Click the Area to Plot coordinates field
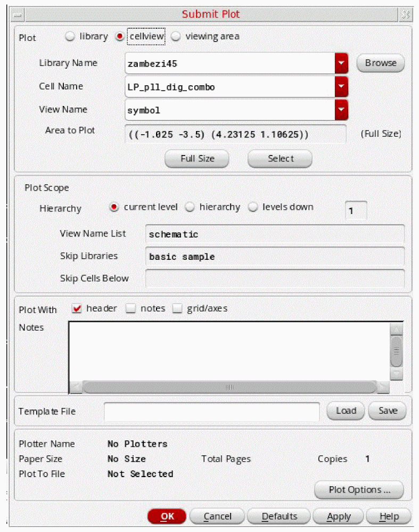The width and height of the screenshot is (419, 532). tap(235, 134)
